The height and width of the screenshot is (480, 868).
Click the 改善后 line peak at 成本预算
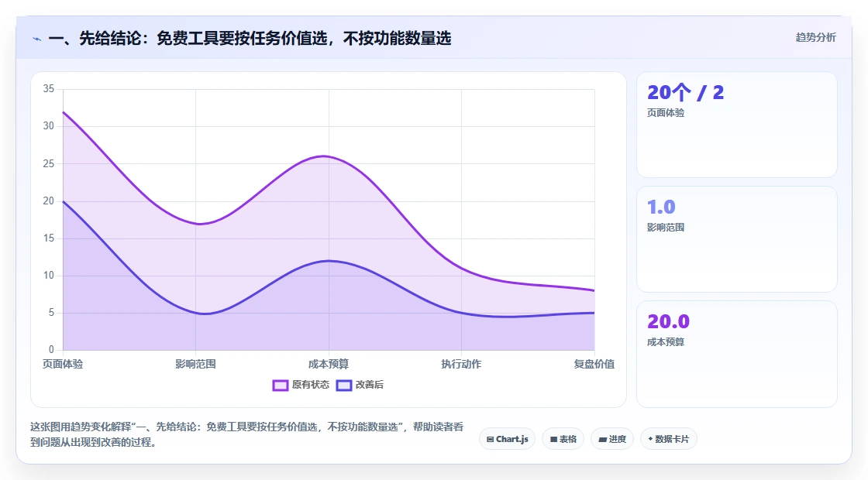pos(329,261)
